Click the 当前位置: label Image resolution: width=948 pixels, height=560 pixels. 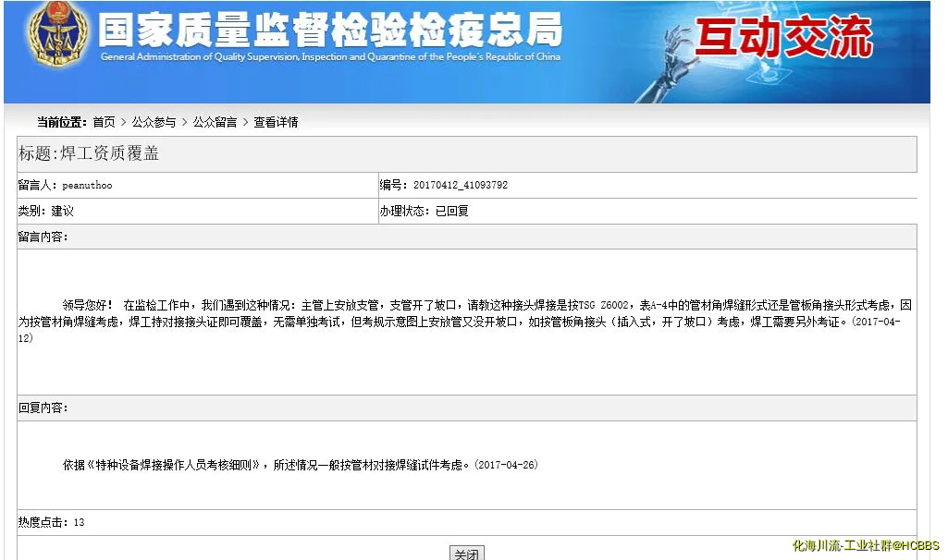[62, 122]
